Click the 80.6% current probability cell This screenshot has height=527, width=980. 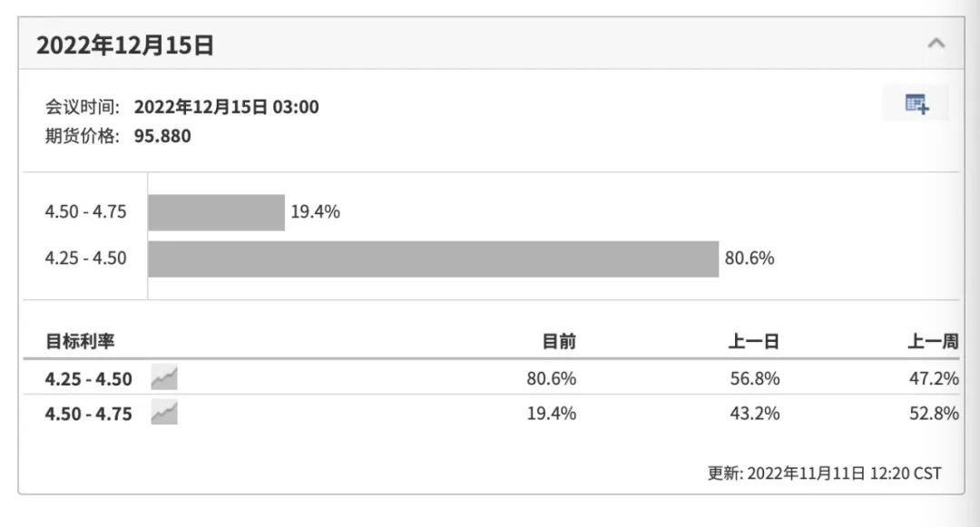(552, 378)
